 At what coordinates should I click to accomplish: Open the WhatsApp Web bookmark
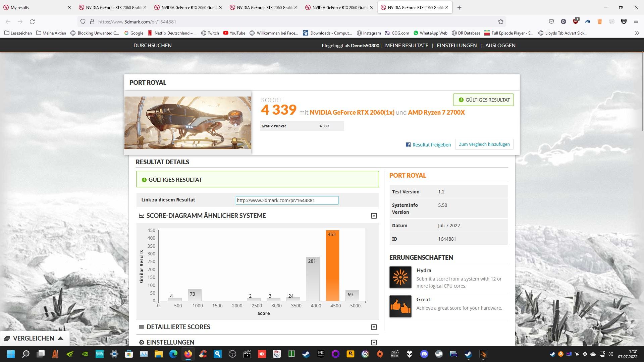click(x=430, y=33)
